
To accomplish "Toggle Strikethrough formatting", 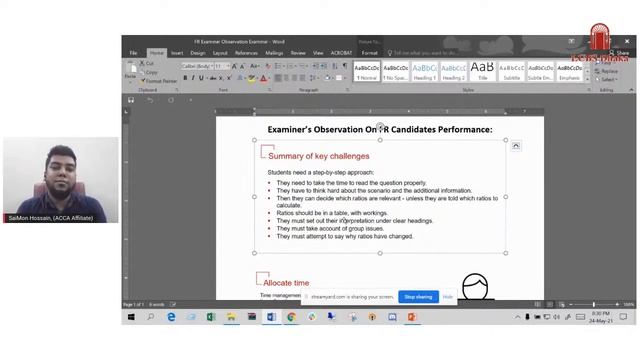I will click(213, 78).
